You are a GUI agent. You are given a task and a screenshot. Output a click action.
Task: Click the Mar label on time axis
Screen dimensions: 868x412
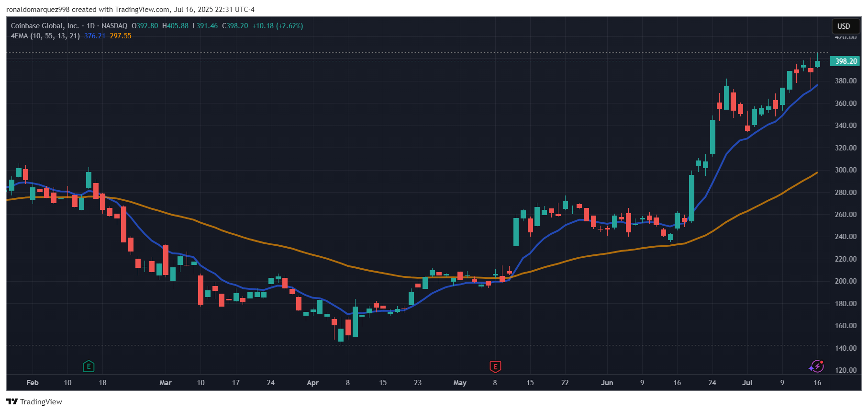coord(166,383)
